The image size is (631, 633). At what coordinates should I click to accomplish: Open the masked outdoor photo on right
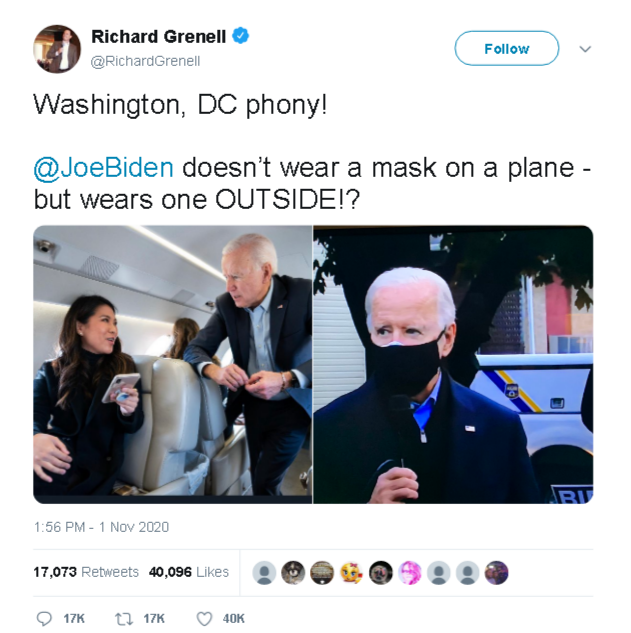453,365
